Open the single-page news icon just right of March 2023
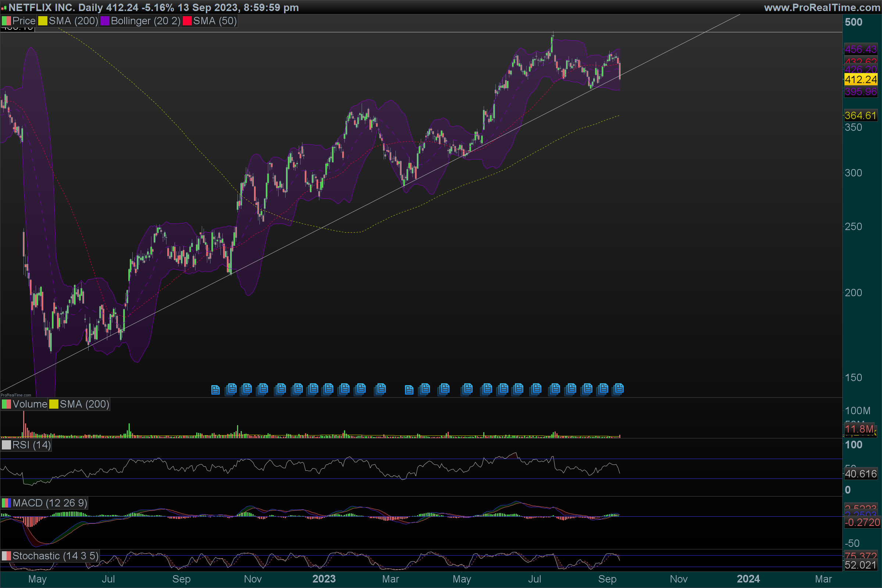Image resolution: width=882 pixels, height=588 pixels. pos(409,390)
